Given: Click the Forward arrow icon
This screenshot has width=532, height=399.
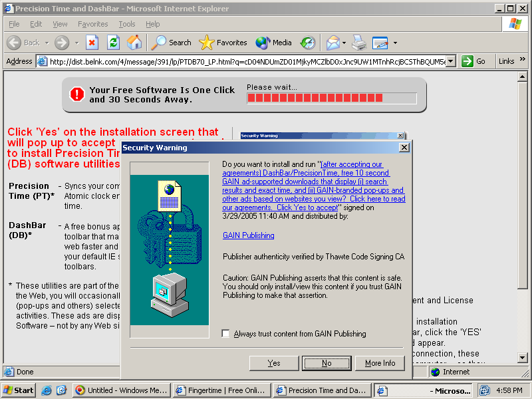Looking at the screenshot, I should (62, 43).
